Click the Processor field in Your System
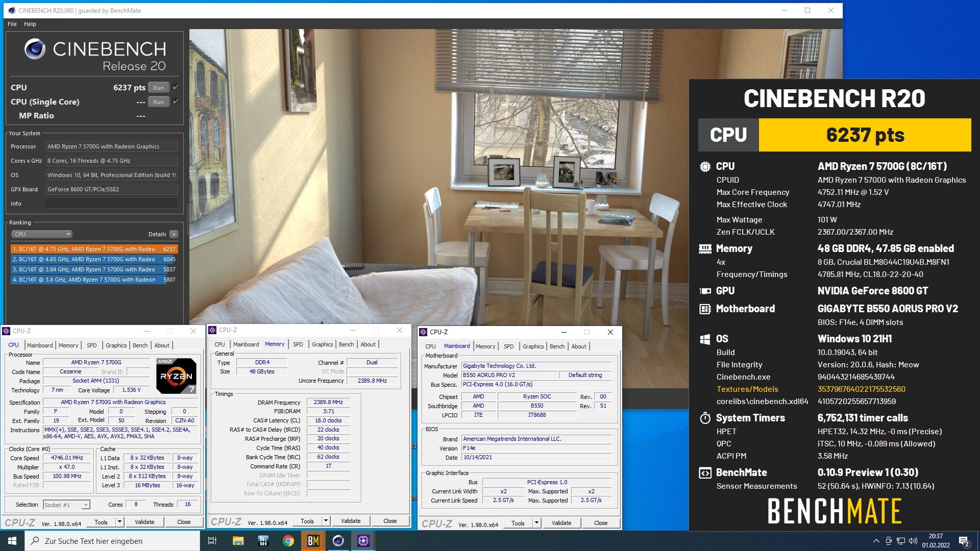980x551 pixels. tap(111, 146)
